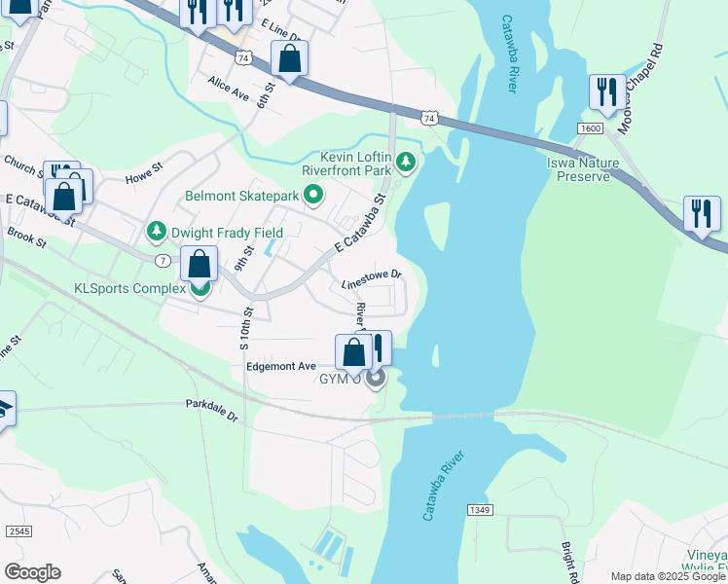Click the shopping bag marker on E Catawba St
The image size is (728, 584).
pyautogui.click(x=63, y=201)
